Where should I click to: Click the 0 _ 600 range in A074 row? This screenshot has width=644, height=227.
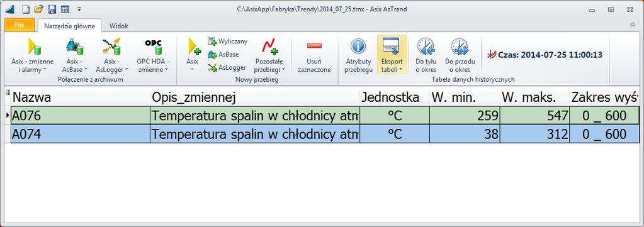click(604, 134)
